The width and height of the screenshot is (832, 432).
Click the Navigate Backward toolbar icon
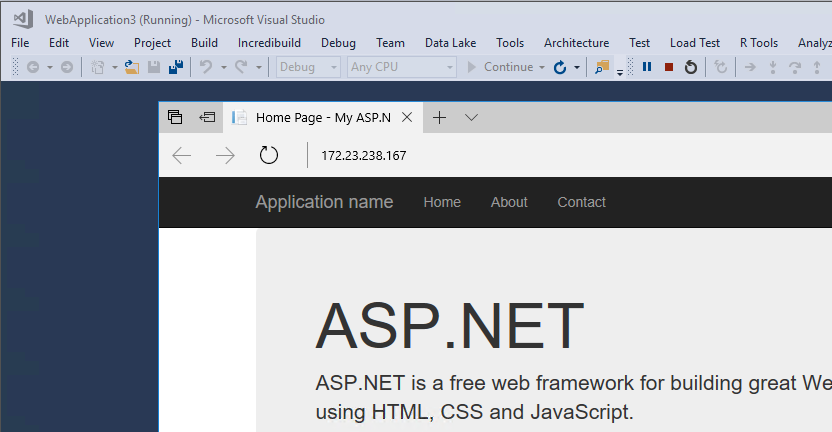tap(33, 67)
